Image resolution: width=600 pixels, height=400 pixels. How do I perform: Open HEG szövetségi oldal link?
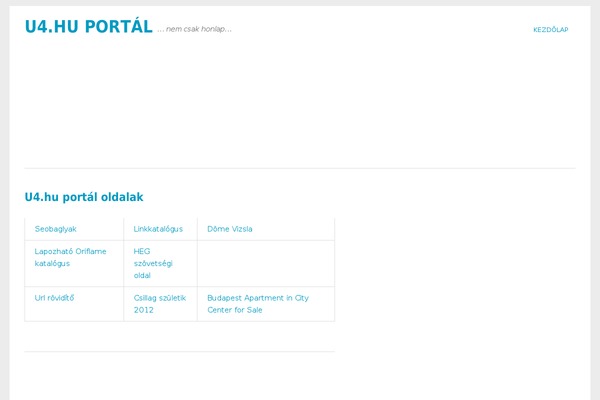153,263
